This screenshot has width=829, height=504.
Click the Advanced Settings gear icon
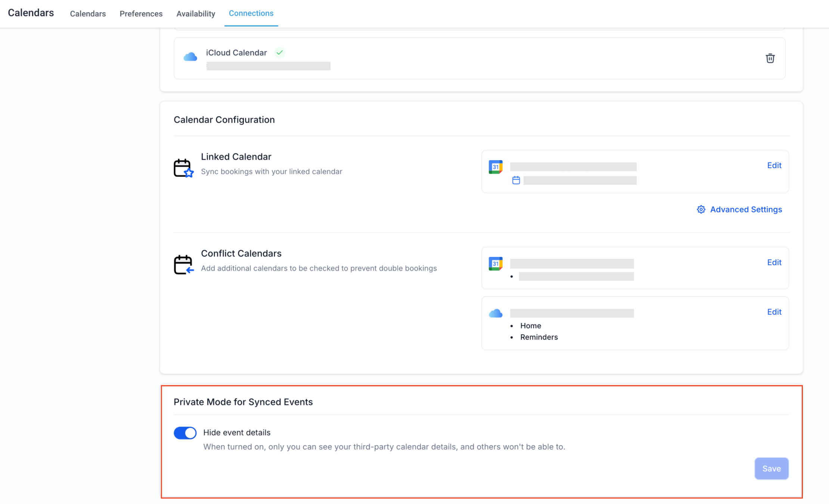point(701,209)
